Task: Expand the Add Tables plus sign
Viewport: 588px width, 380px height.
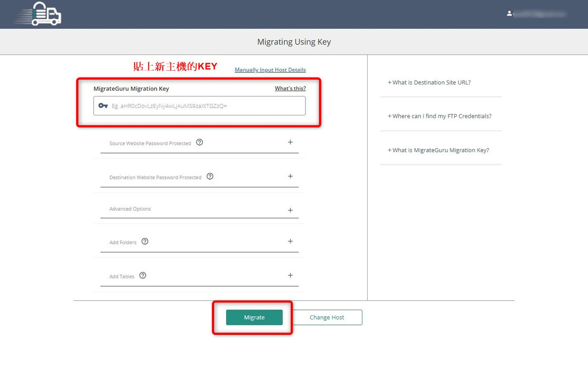Action: coord(290,275)
